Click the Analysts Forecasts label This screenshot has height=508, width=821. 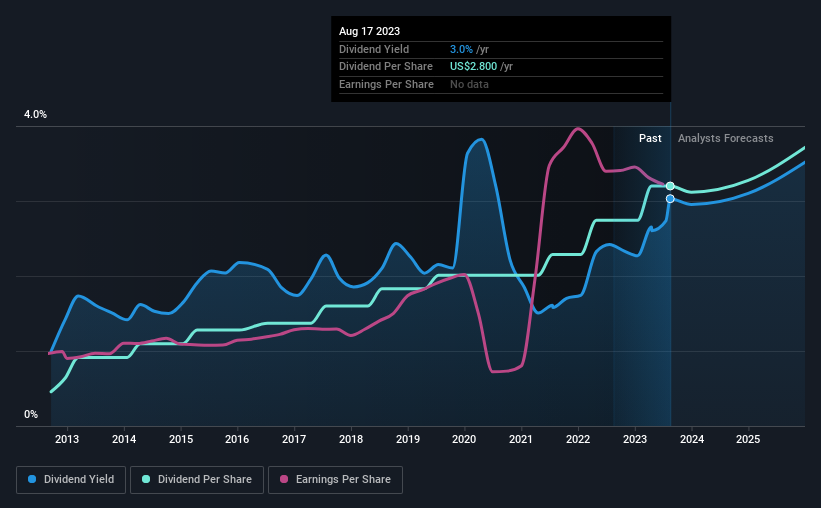(726, 138)
